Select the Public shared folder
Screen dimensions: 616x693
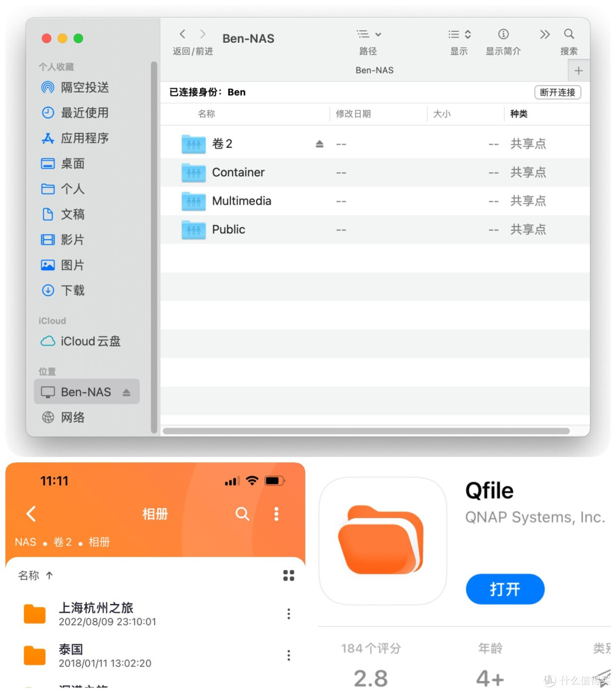[x=375, y=229]
